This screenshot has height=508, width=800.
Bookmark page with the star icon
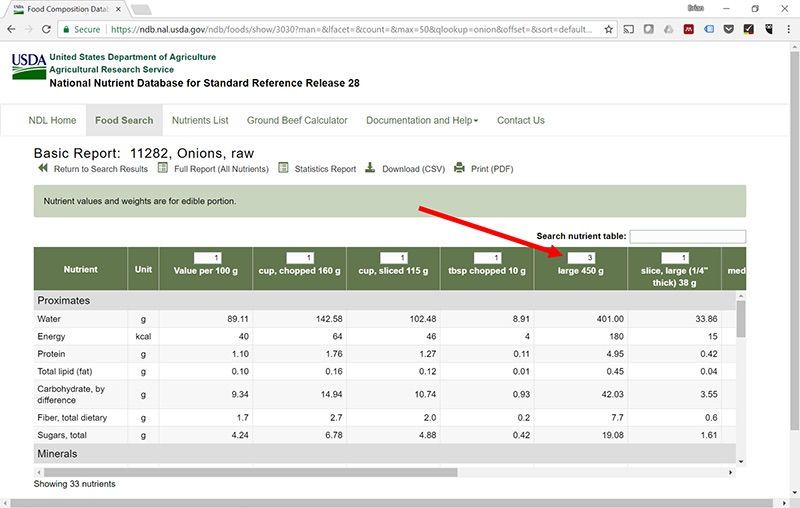coord(608,30)
